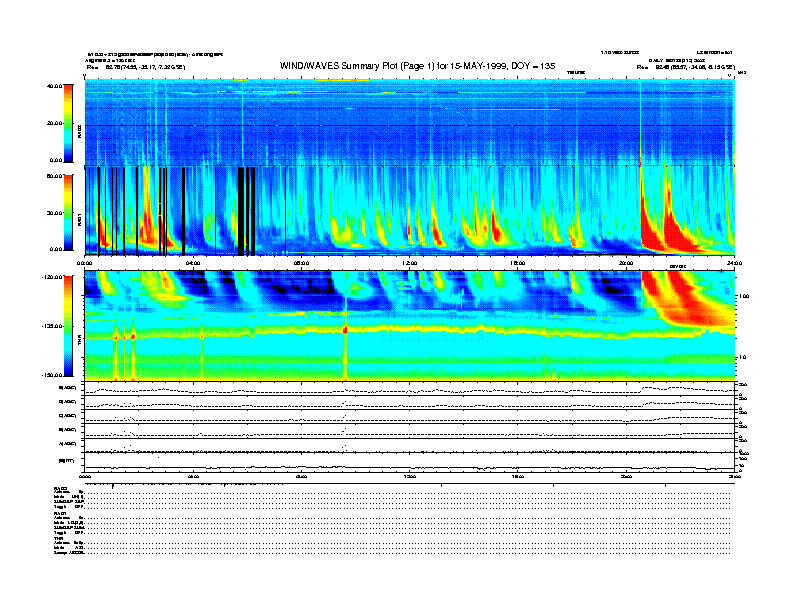Click the -150.00 tick on the TNR scale
Image resolution: width=792 pixels, height=612 pixels.
pyautogui.click(x=52, y=375)
